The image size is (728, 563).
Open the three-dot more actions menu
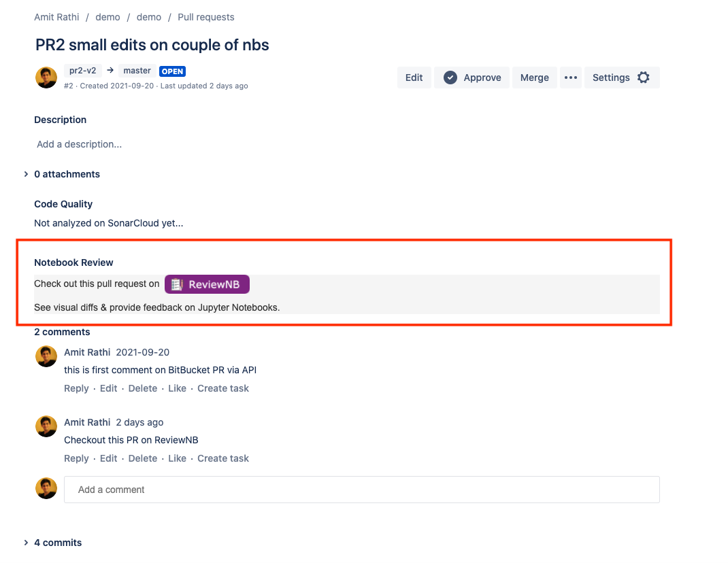point(571,78)
